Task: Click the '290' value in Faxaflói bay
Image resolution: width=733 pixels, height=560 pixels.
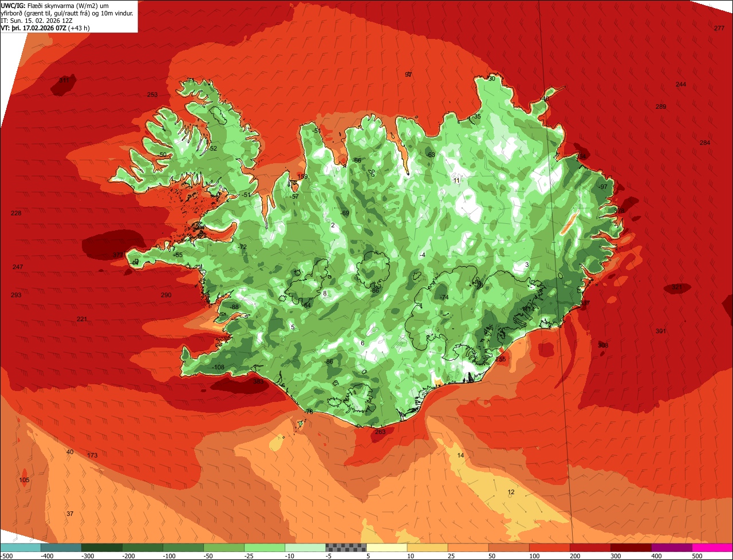Action: pos(166,295)
